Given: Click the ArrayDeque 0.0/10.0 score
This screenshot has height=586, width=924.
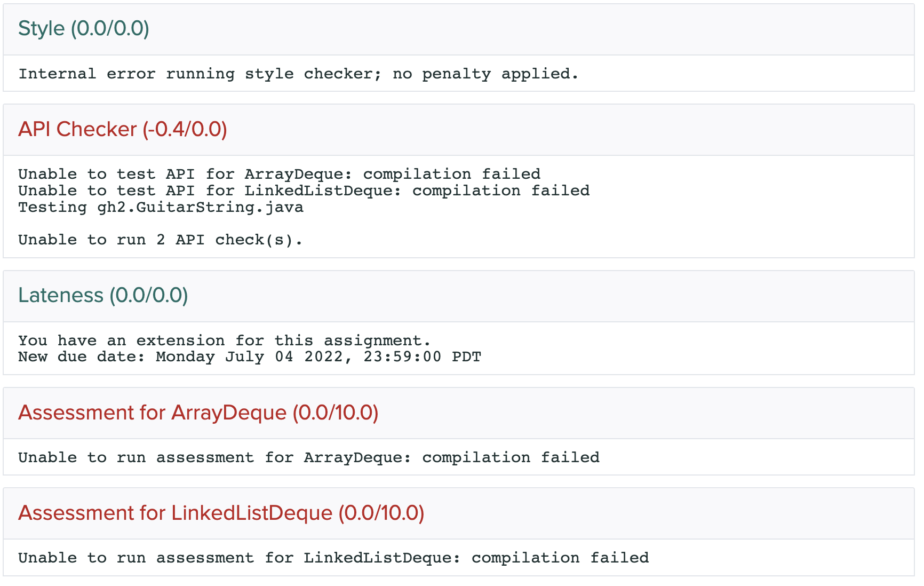Looking at the screenshot, I should pos(336,413).
